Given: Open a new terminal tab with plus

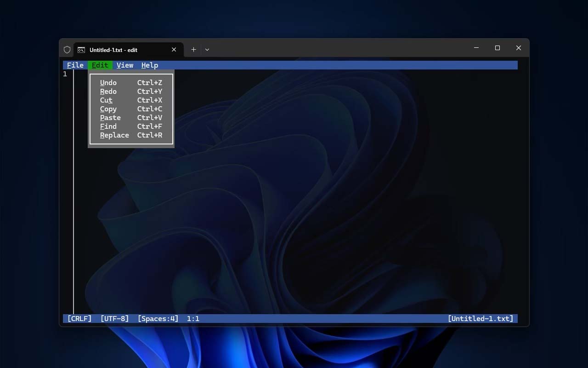Looking at the screenshot, I should (x=193, y=50).
